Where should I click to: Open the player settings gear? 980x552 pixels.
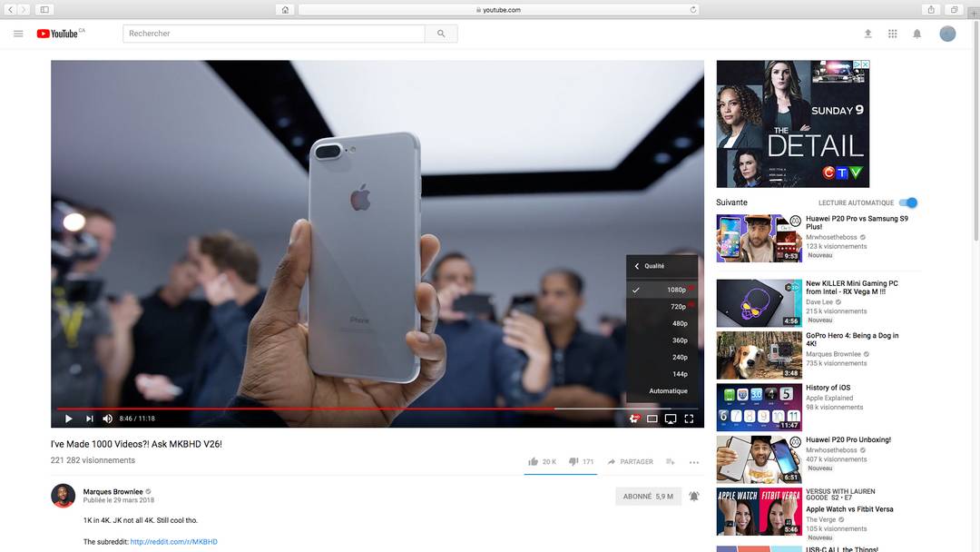pyautogui.click(x=633, y=419)
